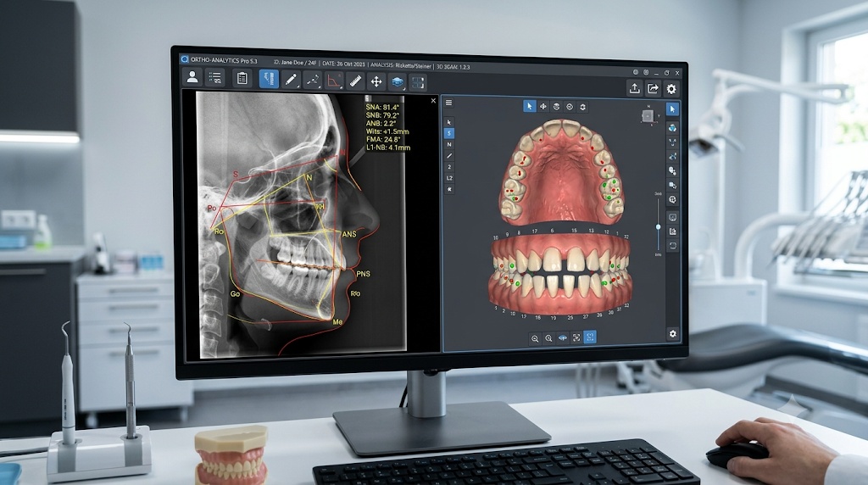Adjust the vertical opacity slider handle
Image resolution: width=868 pixels, height=485 pixels.
658,227
